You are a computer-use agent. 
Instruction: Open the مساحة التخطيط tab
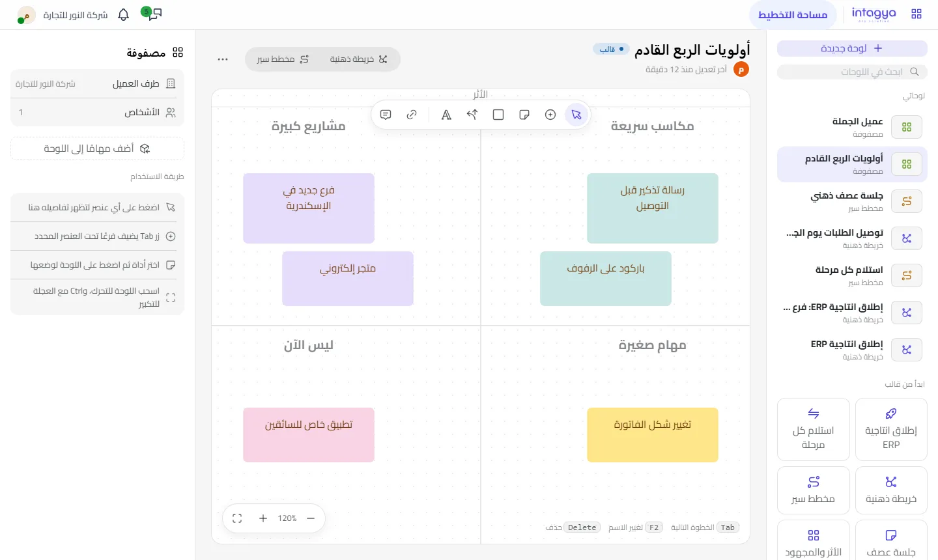793,14
